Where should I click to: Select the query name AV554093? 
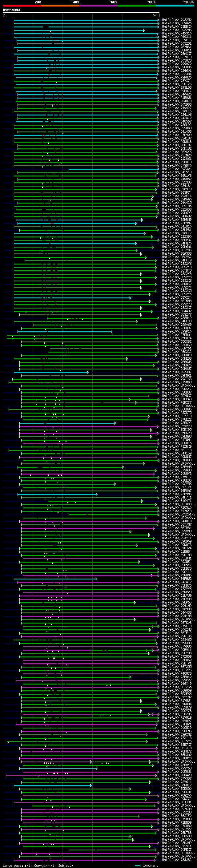pyautogui.click(x=11, y=10)
